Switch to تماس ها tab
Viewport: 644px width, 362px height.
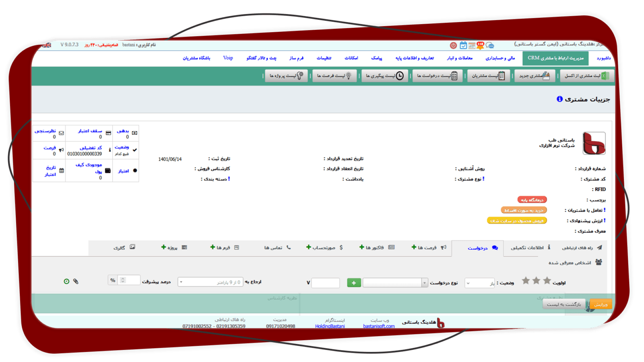click(x=277, y=248)
